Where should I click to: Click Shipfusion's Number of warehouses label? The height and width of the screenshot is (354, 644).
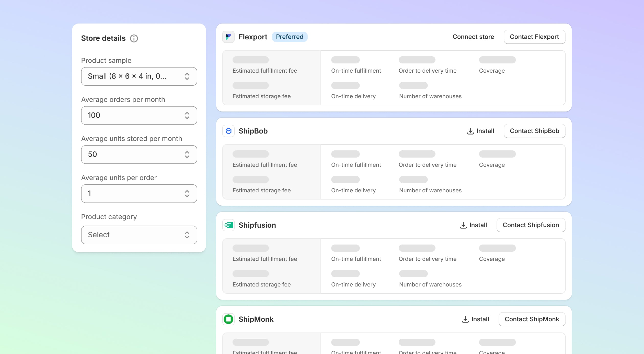click(x=430, y=284)
